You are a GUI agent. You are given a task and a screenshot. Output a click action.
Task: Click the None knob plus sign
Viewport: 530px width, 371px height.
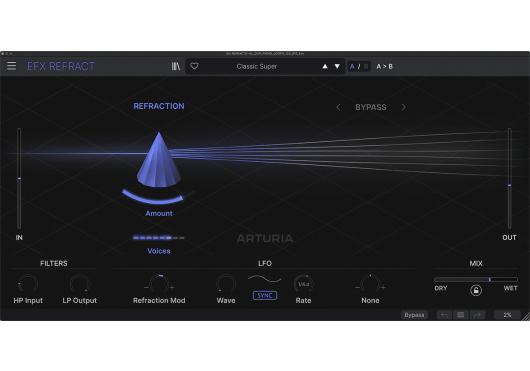click(383, 288)
